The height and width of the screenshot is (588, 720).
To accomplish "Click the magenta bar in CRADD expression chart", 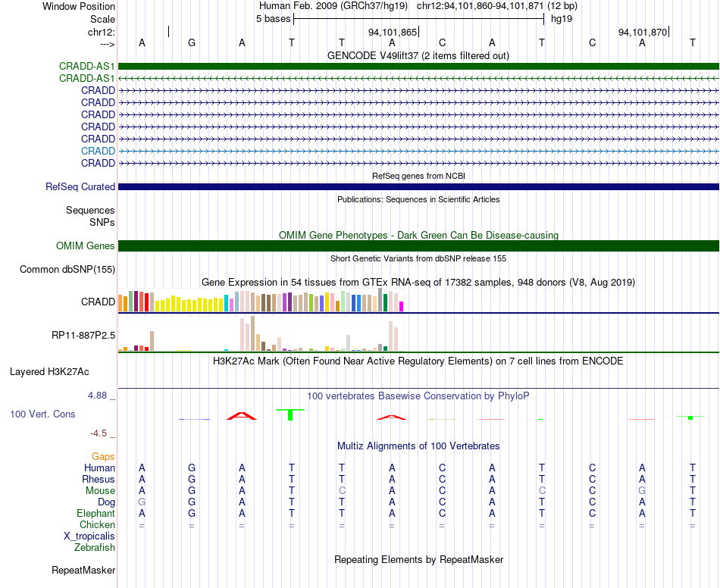I will (x=402, y=306).
